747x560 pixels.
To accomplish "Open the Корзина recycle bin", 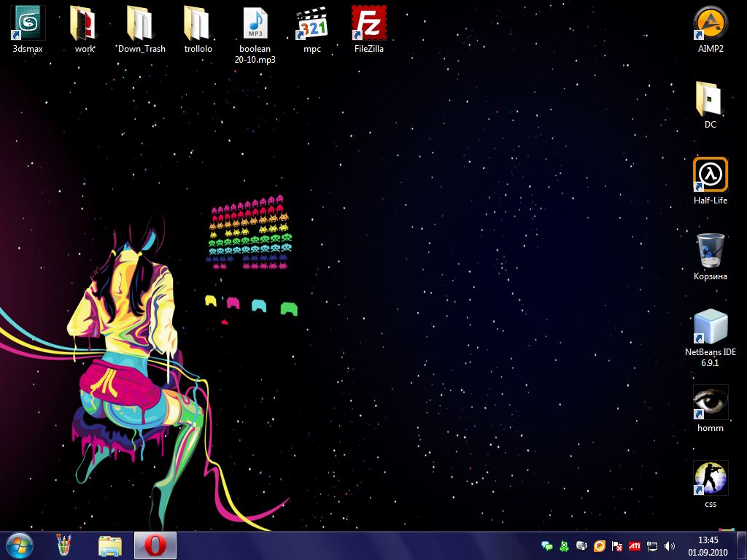I will point(710,251).
